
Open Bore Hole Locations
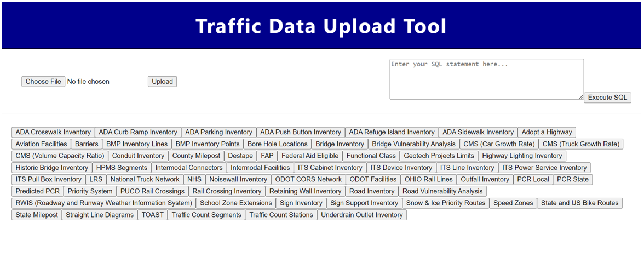[277, 144]
